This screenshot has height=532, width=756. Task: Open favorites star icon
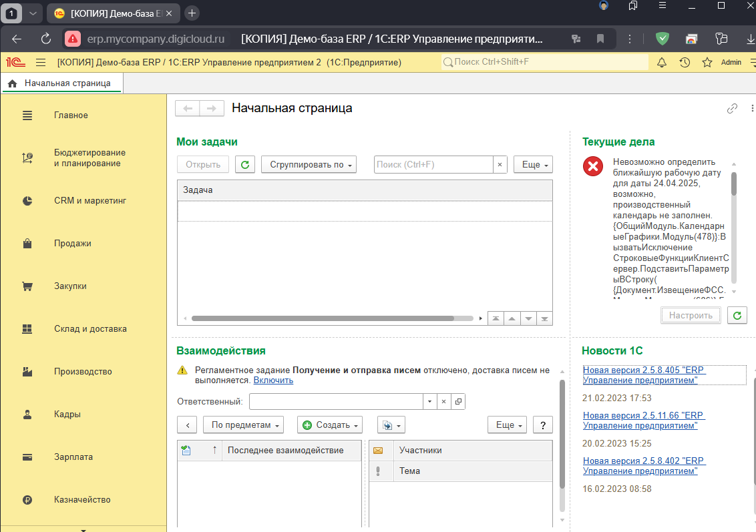point(707,62)
